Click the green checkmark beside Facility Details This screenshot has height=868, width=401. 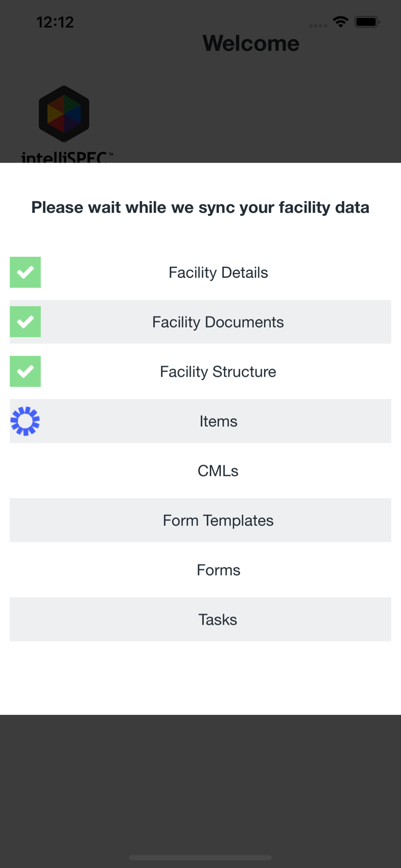click(25, 272)
